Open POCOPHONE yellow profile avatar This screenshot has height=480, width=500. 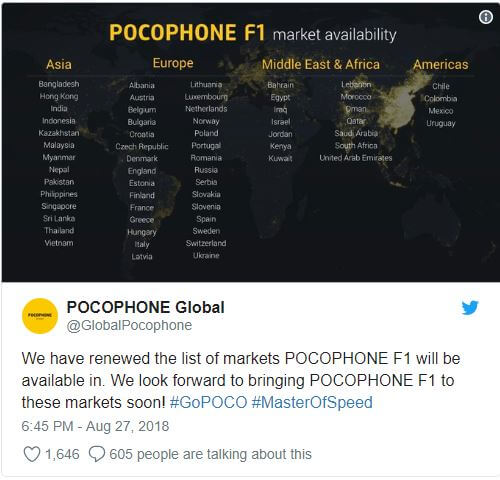point(40,316)
